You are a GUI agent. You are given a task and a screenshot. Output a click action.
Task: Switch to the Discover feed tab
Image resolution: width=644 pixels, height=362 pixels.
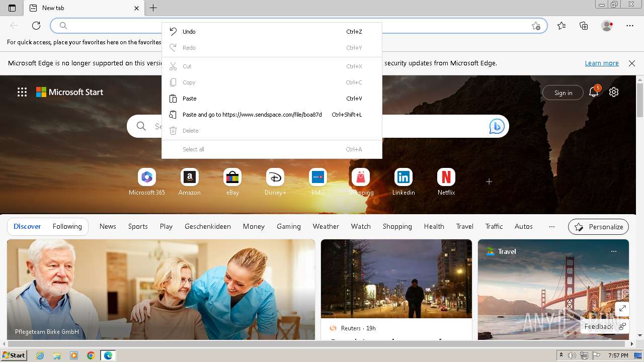27,226
